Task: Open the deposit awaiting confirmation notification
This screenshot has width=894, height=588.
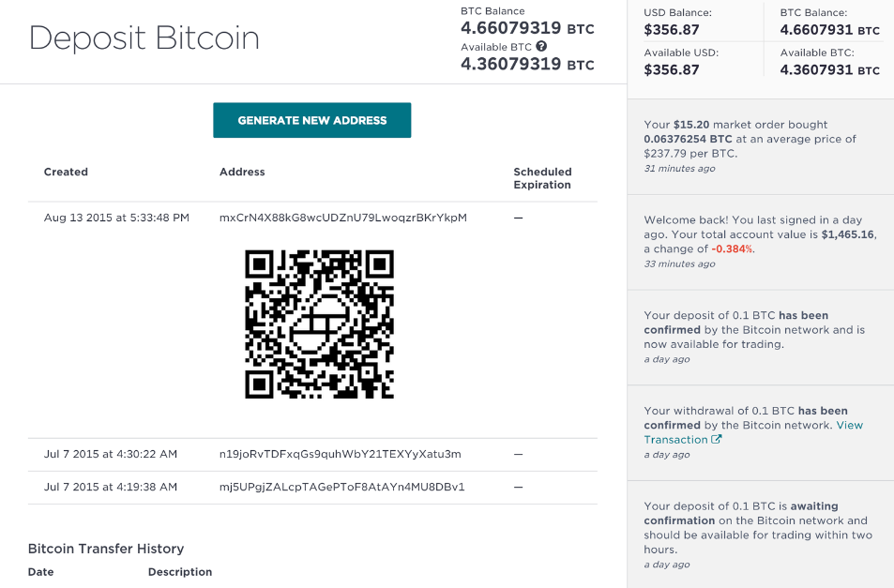Action: [x=761, y=535]
